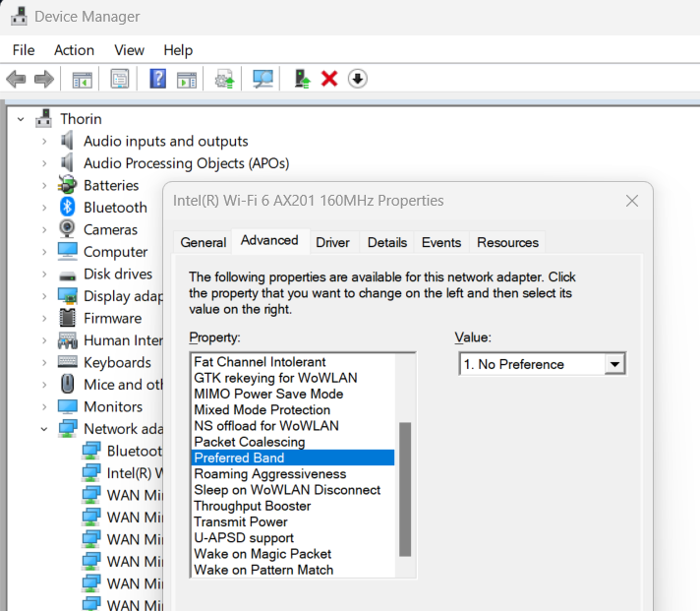Switch to the Driver tab
This screenshot has height=611, width=700.
point(332,242)
